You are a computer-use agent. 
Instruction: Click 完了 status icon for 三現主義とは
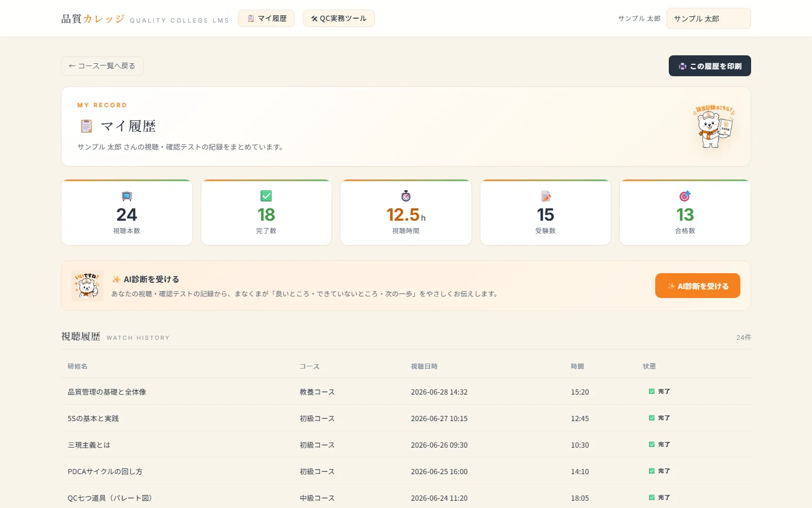click(652, 444)
